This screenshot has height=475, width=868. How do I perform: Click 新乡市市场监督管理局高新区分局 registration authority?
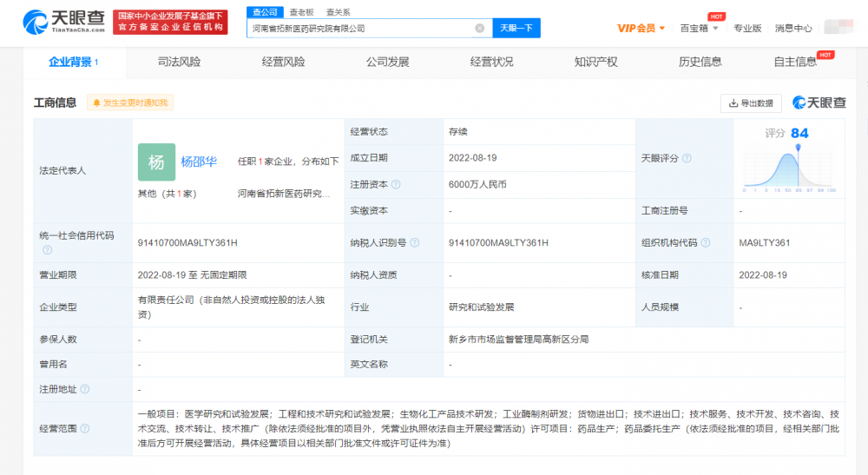coord(519,340)
